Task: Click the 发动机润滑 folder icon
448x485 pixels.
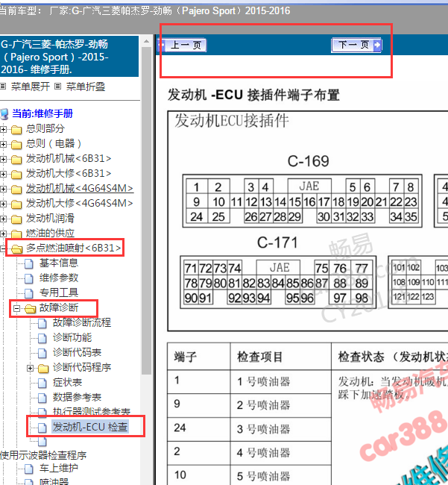Action: (x=16, y=219)
